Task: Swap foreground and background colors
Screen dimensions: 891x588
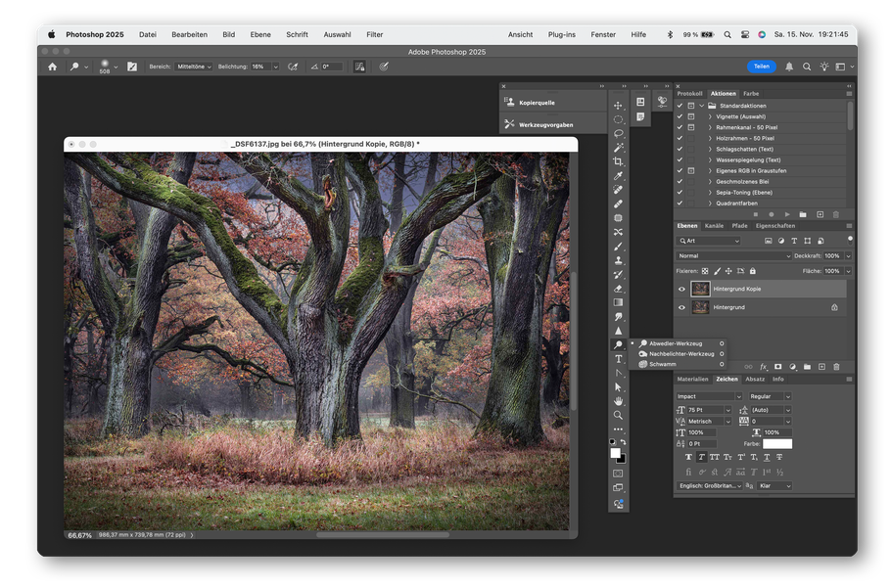Action: click(624, 441)
